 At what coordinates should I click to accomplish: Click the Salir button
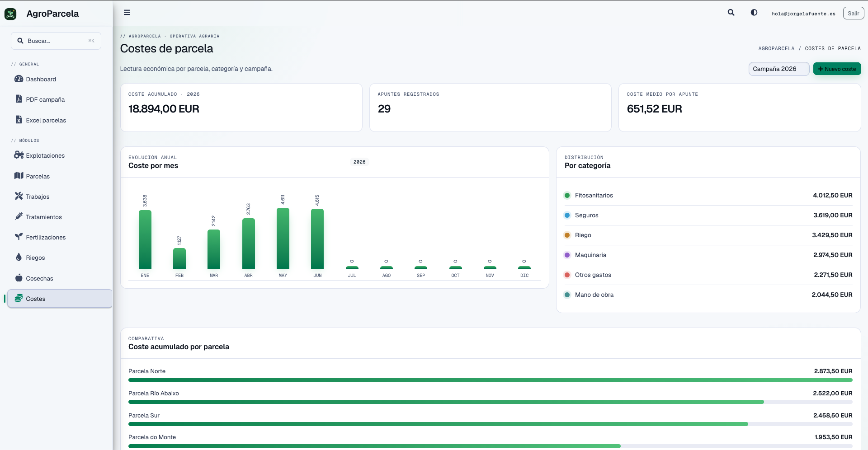(853, 13)
